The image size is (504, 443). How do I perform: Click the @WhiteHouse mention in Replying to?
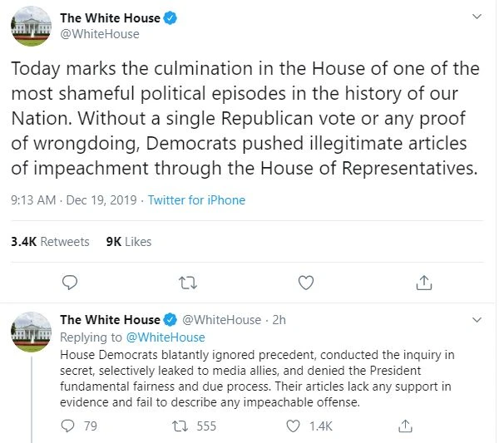pos(165,337)
